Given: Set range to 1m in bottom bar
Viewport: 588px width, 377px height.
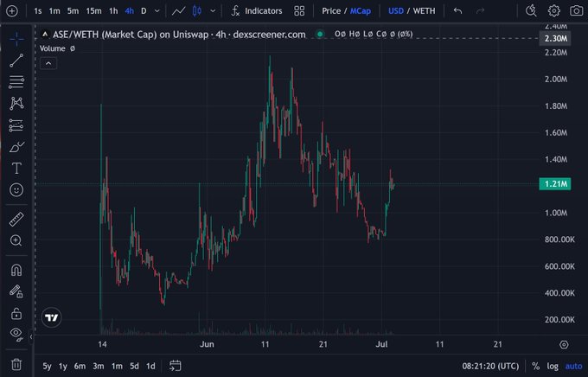Looking at the screenshot, I should coord(117,366).
